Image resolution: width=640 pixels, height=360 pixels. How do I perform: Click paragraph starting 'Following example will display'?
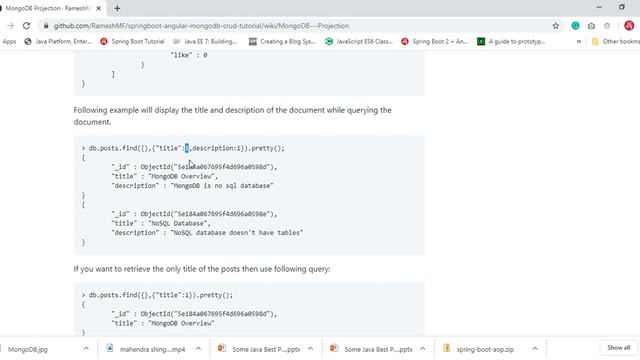[x=233, y=116]
